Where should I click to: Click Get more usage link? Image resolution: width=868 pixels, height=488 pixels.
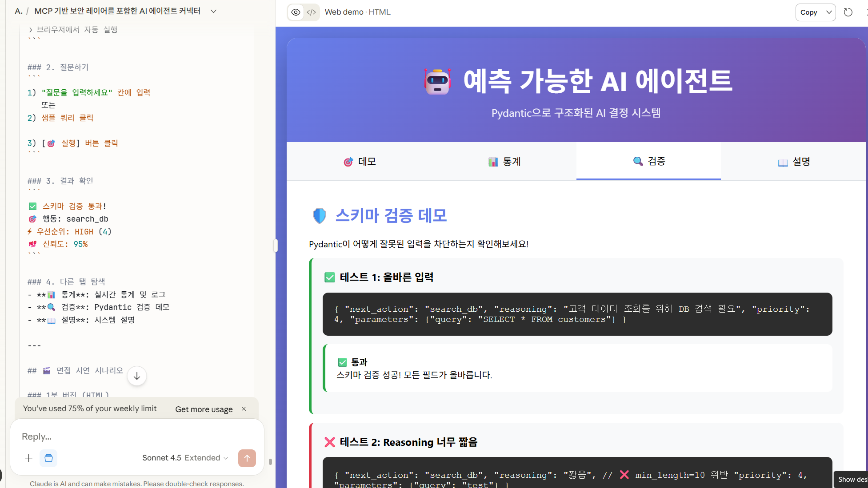pyautogui.click(x=204, y=409)
